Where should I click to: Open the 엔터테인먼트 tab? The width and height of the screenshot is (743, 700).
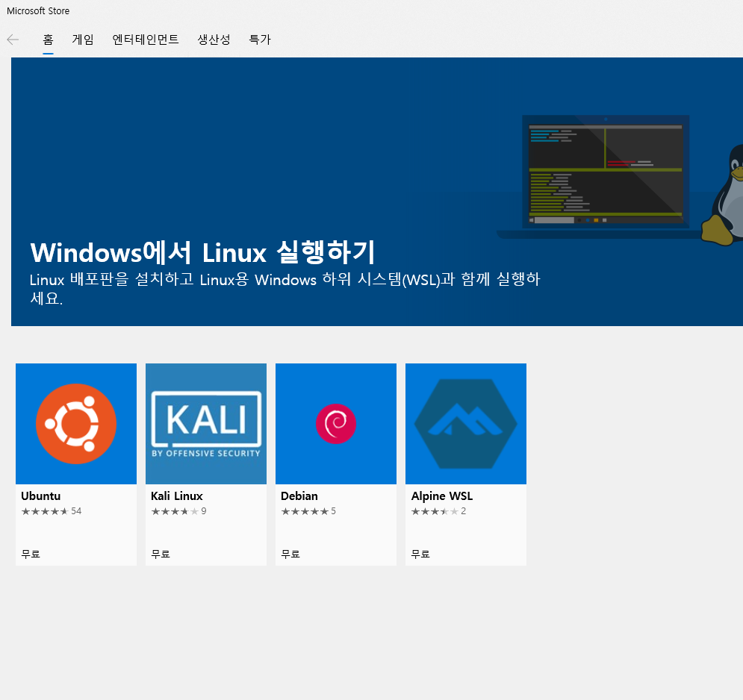pyautogui.click(x=146, y=40)
